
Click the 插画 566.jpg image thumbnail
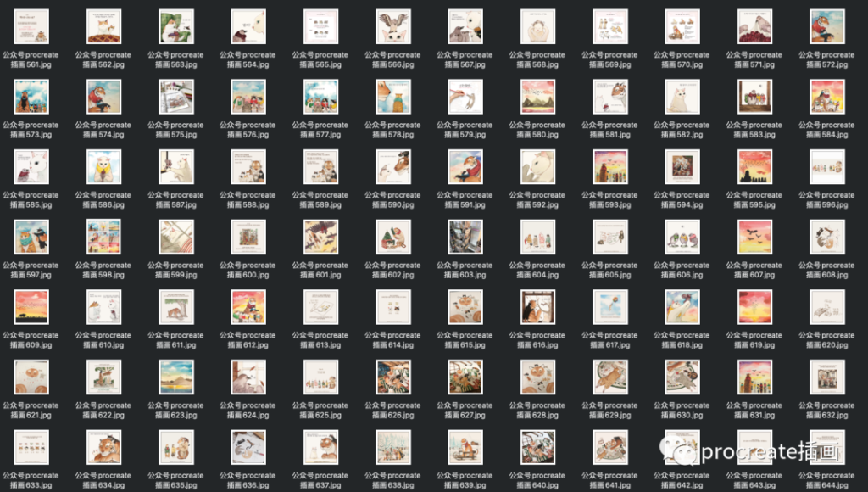tap(392, 26)
